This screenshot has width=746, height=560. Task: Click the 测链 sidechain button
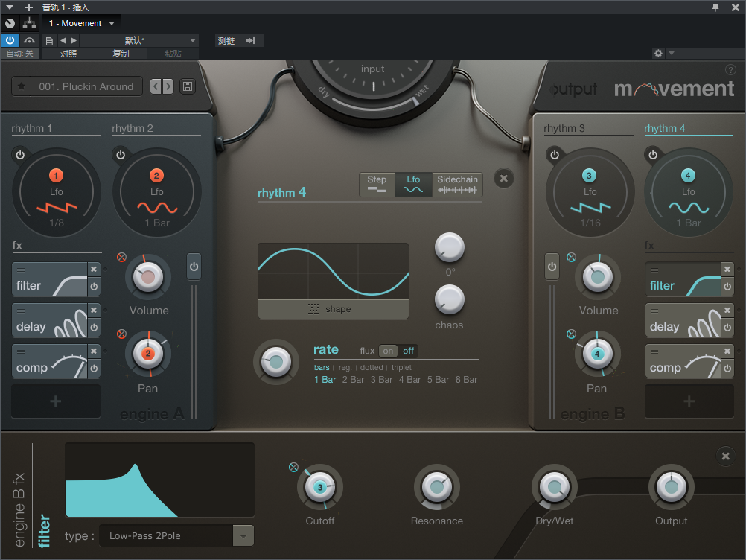pos(226,41)
